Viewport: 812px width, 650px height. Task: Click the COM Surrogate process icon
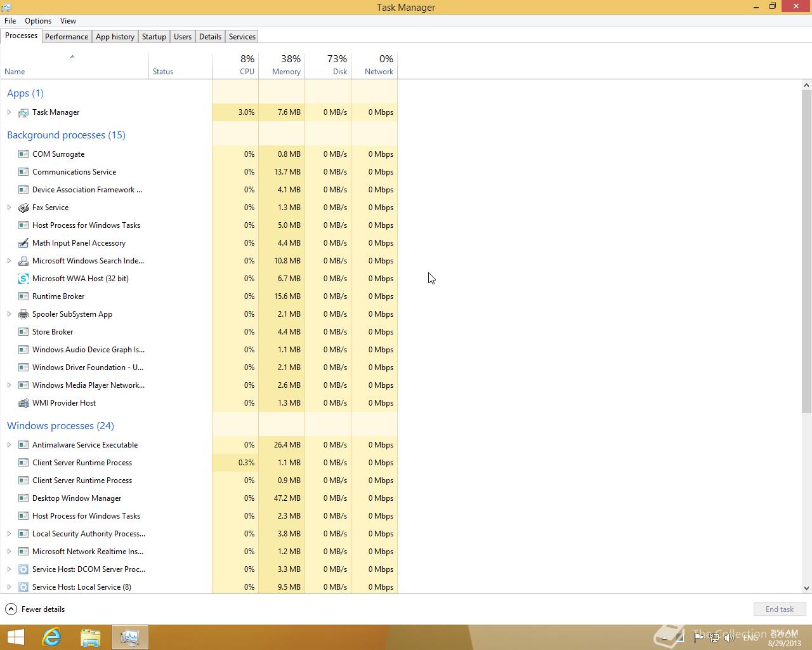pos(23,154)
